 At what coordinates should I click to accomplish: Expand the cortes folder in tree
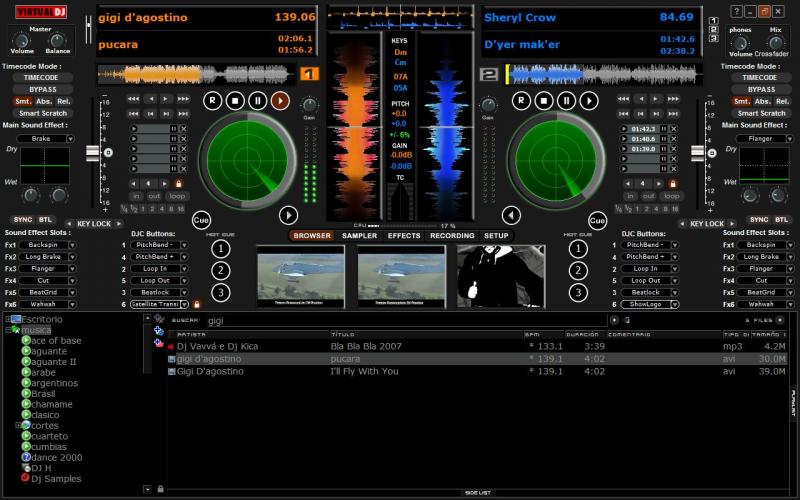coord(18,425)
